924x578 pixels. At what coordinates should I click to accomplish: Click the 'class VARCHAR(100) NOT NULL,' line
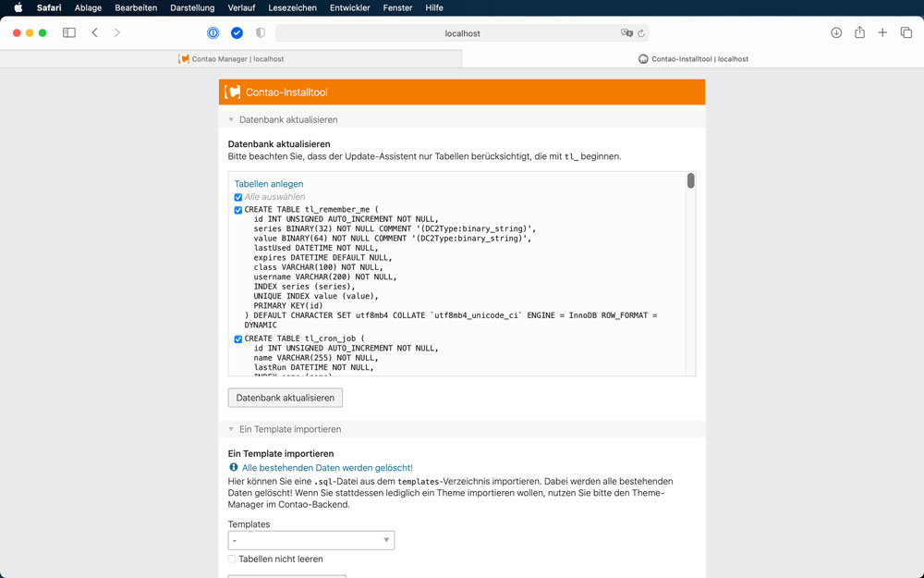(318, 267)
